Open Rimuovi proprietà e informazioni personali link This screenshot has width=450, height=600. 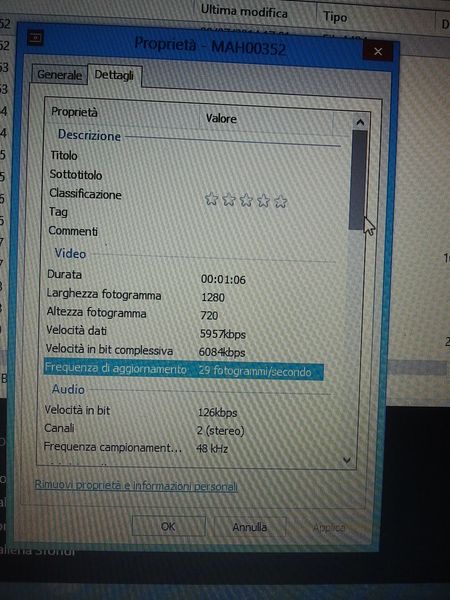click(136, 485)
